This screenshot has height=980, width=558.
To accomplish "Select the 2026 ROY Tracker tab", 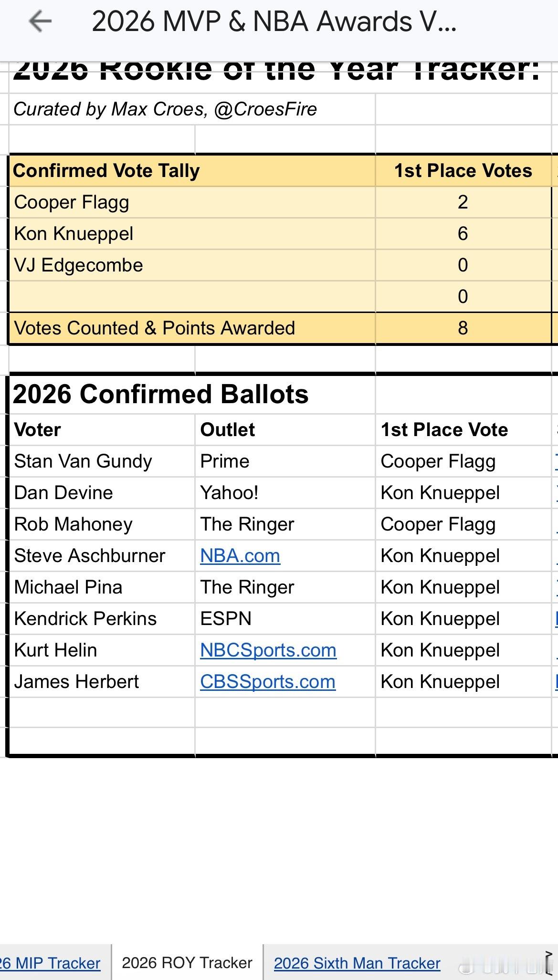I will click(187, 963).
